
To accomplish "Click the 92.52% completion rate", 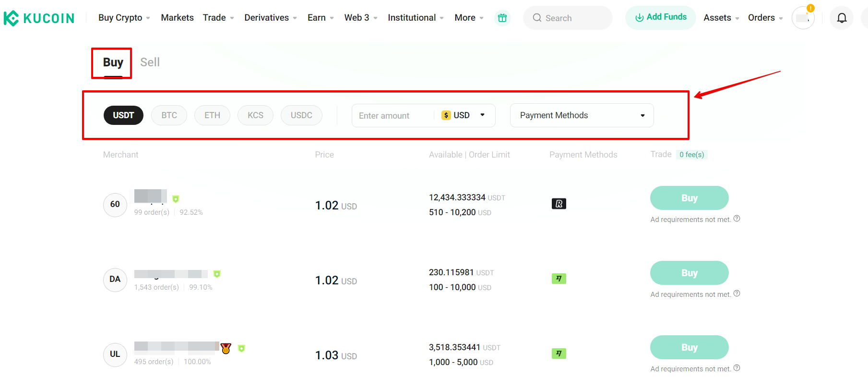I will [191, 212].
